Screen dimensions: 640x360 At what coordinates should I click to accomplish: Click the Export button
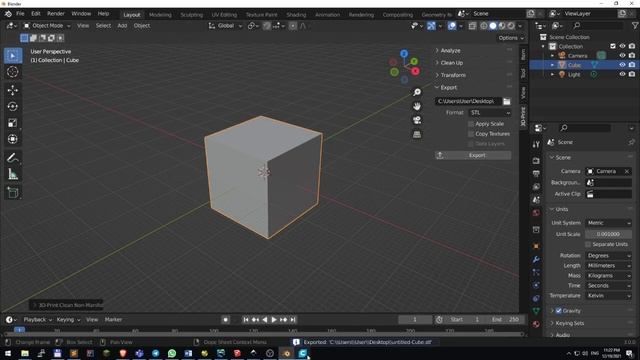[x=473, y=156]
